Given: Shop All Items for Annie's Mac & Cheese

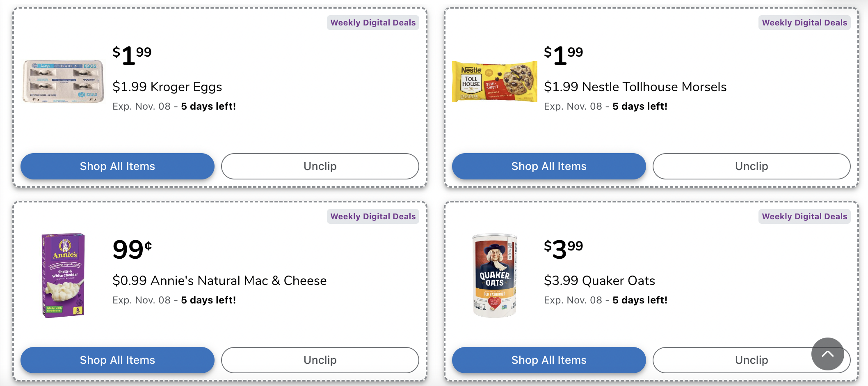Looking at the screenshot, I should point(117,360).
